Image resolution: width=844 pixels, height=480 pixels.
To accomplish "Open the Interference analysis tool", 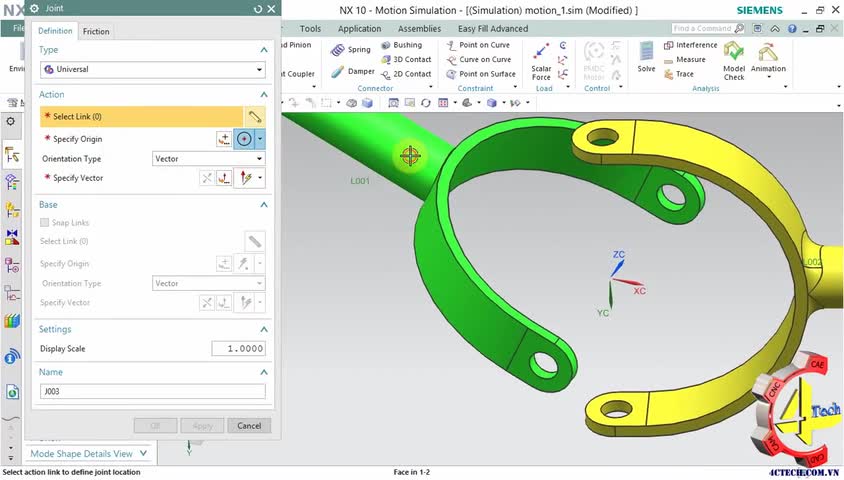I will [x=691, y=45].
